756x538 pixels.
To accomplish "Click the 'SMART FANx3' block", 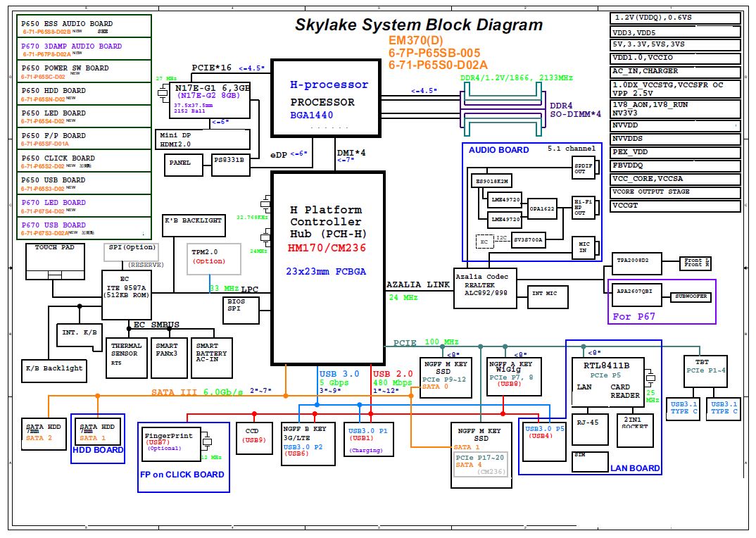I will 169,358.
